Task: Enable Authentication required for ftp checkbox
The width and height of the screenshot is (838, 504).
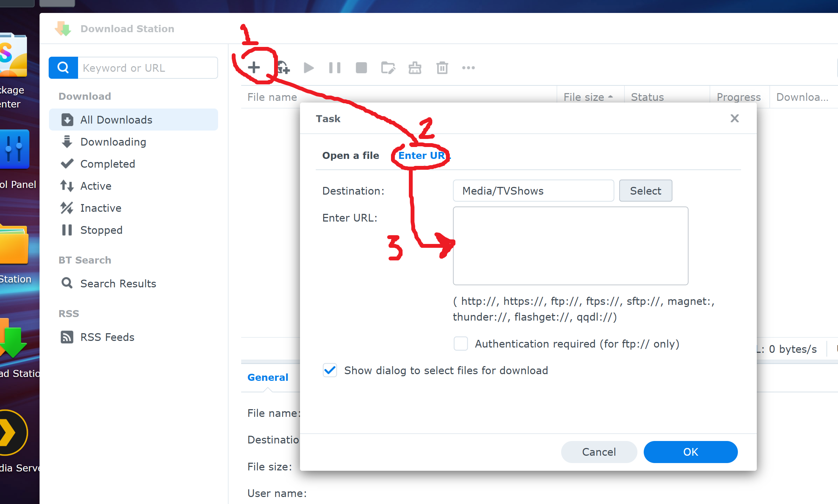Action: coord(461,344)
